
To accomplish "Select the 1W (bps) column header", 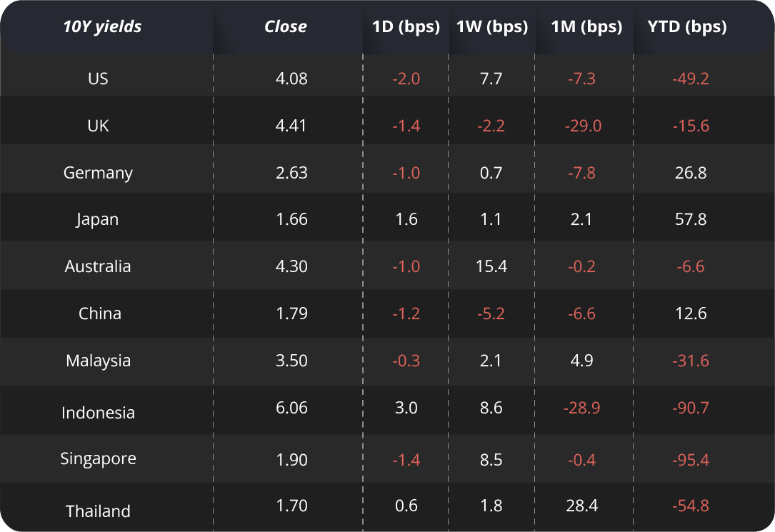I will 492,27.
